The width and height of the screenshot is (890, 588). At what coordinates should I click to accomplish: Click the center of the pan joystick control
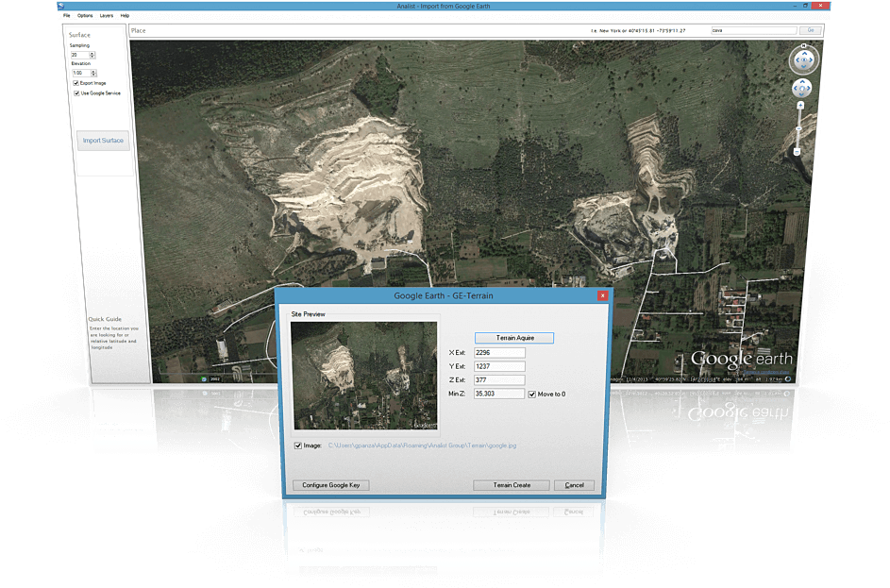(802, 88)
